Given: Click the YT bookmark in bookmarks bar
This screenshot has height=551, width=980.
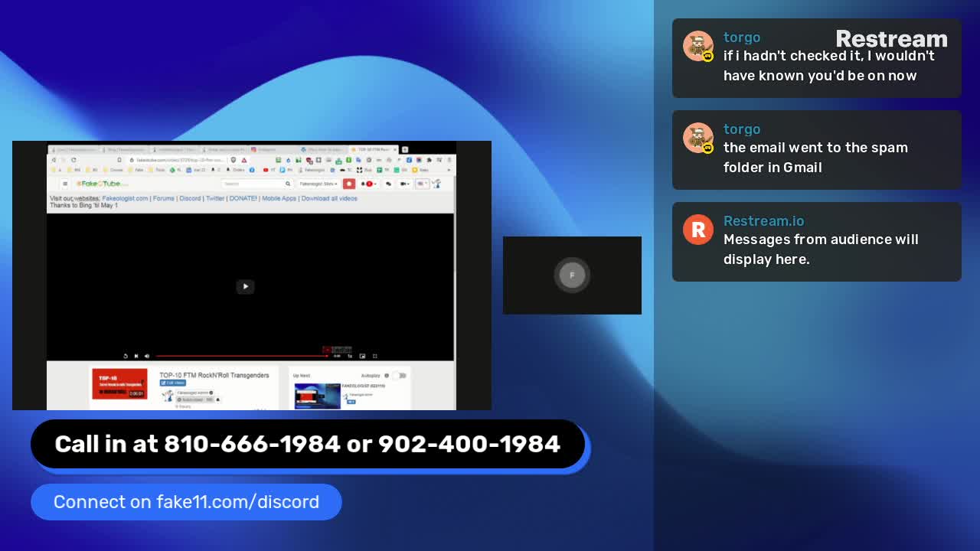Looking at the screenshot, I should coord(269,170).
